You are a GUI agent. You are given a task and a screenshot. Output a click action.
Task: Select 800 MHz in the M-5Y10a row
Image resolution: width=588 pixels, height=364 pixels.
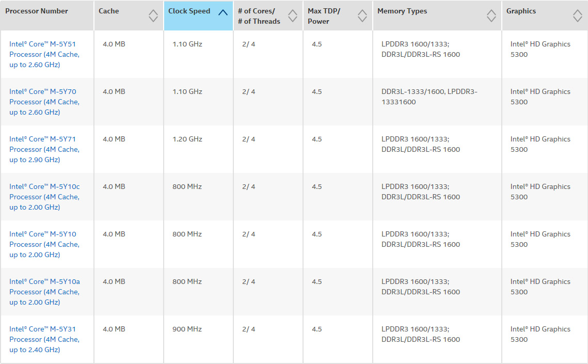[187, 281]
